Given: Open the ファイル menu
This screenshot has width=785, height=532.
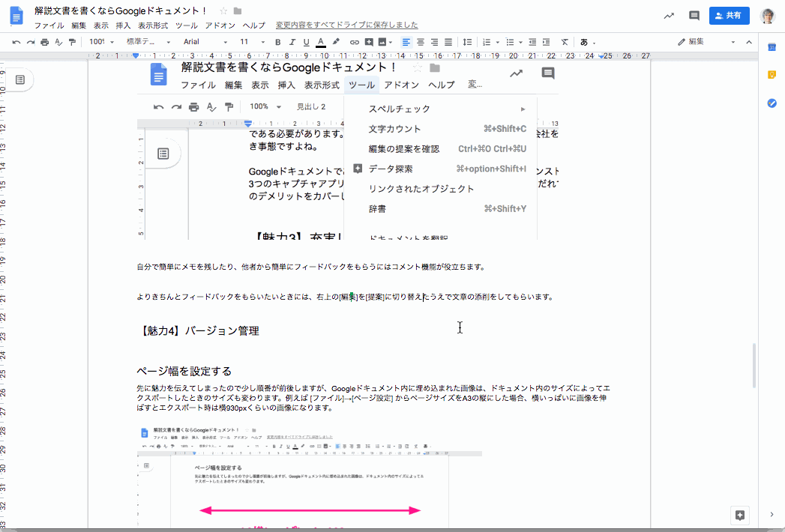Looking at the screenshot, I should (49, 25).
